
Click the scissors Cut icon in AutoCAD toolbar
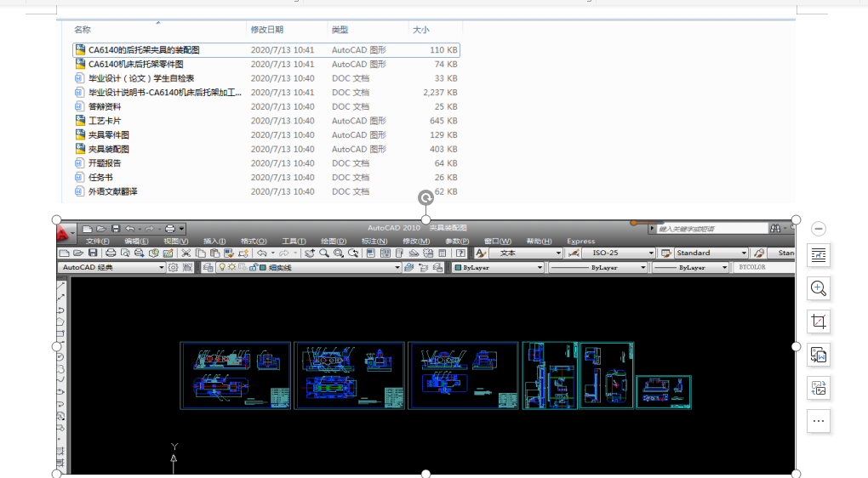186,253
